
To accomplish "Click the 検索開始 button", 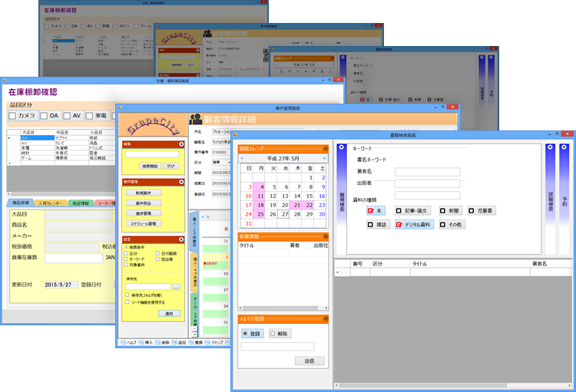I will click(x=150, y=166).
